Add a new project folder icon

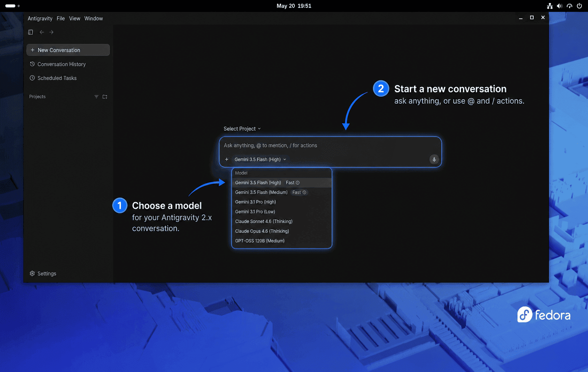(105, 97)
